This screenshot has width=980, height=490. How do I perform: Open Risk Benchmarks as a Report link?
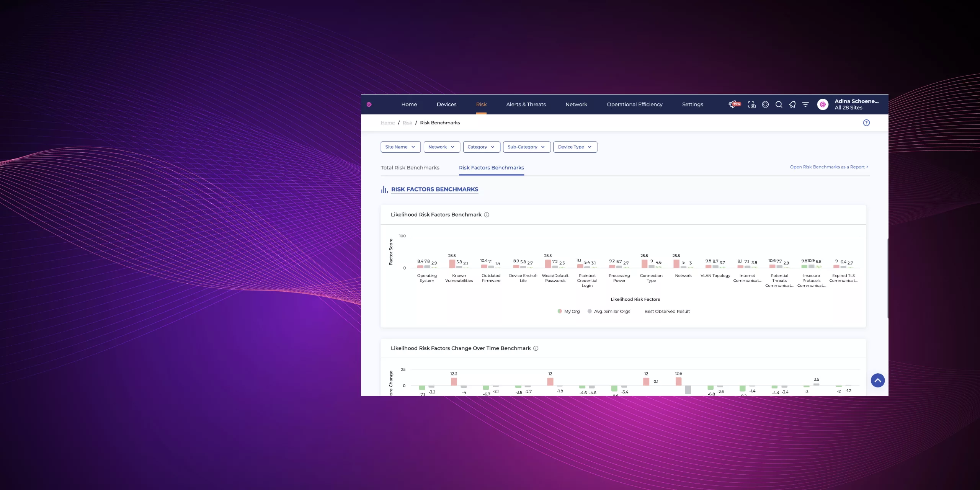[829, 167]
